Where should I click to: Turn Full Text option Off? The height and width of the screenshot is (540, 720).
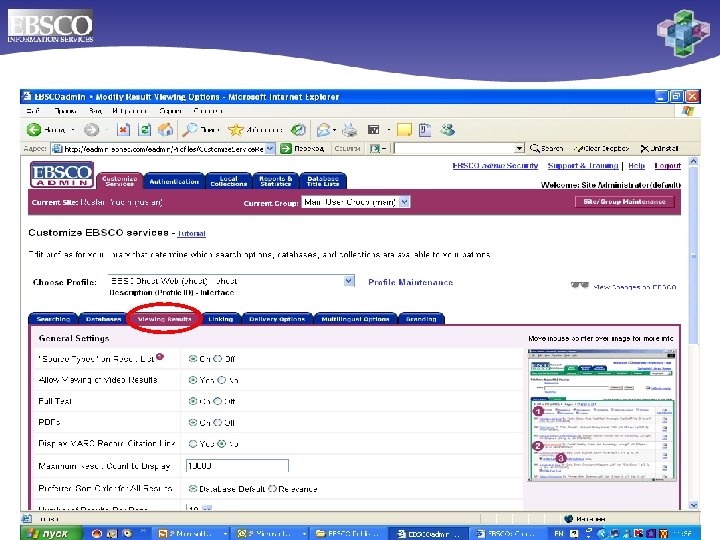tap(218, 401)
